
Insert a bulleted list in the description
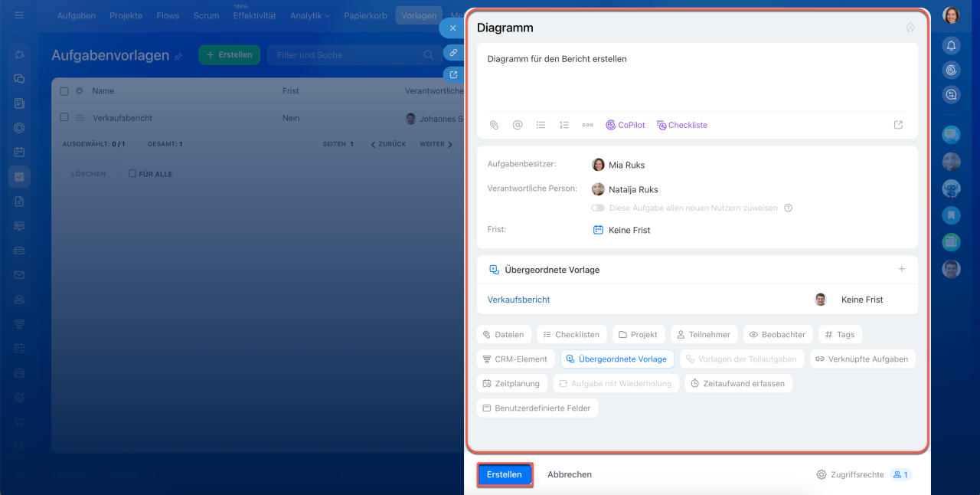[x=541, y=125]
